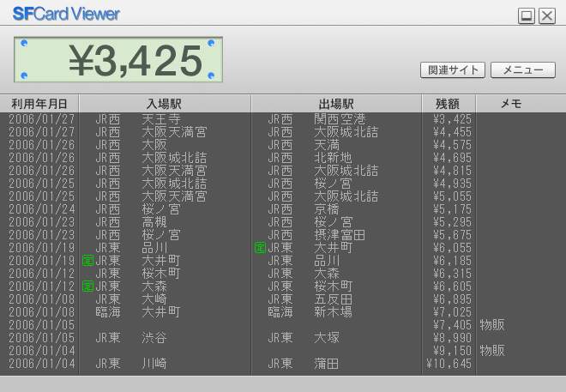Click the 物販 memo beside ¥7,405

[x=492, y=325]
